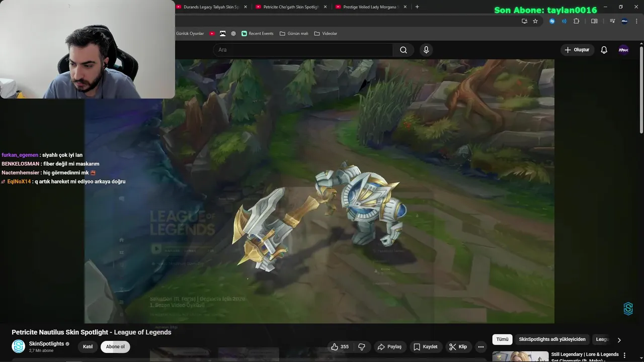Open the Oluştur create button
This screenshot has height=362, width=644.
coord(577,50)
